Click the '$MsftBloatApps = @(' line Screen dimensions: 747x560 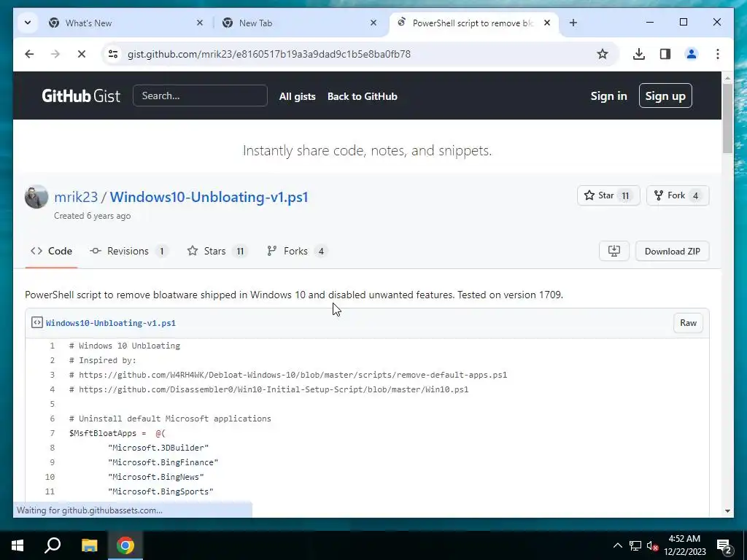click(117, 433)
